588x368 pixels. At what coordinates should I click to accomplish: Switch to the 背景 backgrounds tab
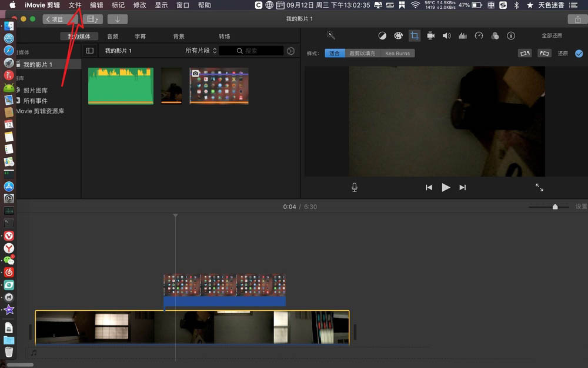(x=179, y=37)
